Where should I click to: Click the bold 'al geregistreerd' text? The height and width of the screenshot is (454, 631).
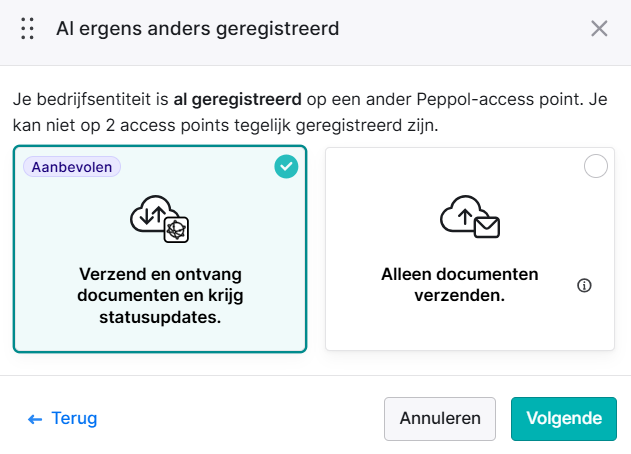click(237, 99)
